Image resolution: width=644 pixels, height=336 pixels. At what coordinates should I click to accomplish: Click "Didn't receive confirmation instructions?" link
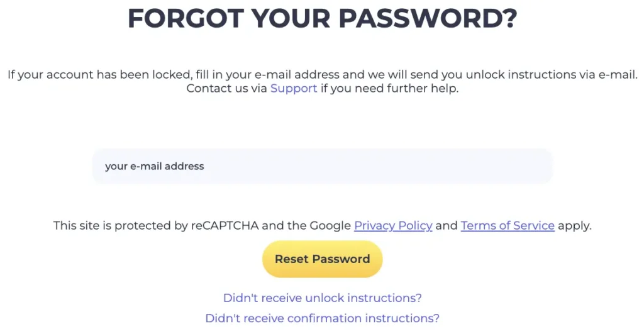[x=322, y=318]
